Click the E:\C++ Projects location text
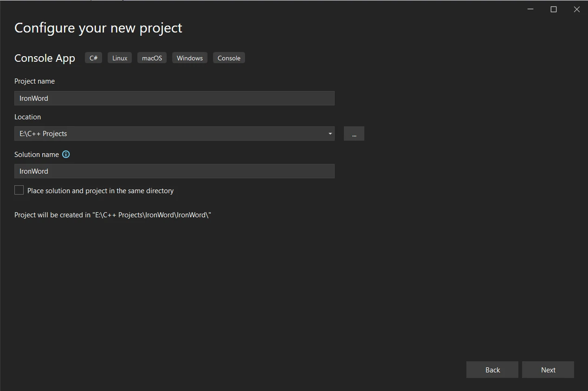The image size is (588, 391). pos(43,134)
